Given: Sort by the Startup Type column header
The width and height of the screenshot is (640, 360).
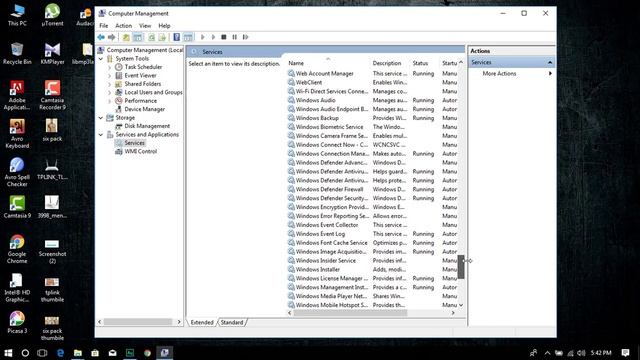Looking at the screenshot, I should [x=449, y=63].
